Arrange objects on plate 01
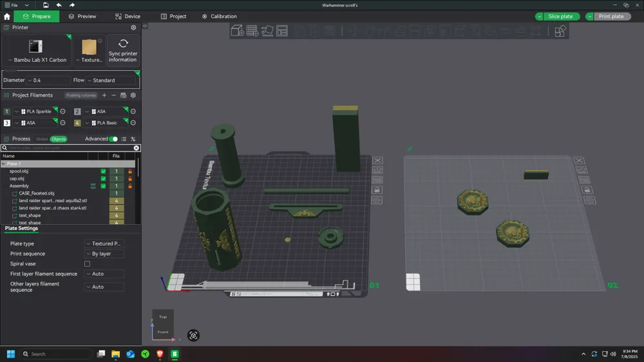644x362 pixels. click(377, 180)
